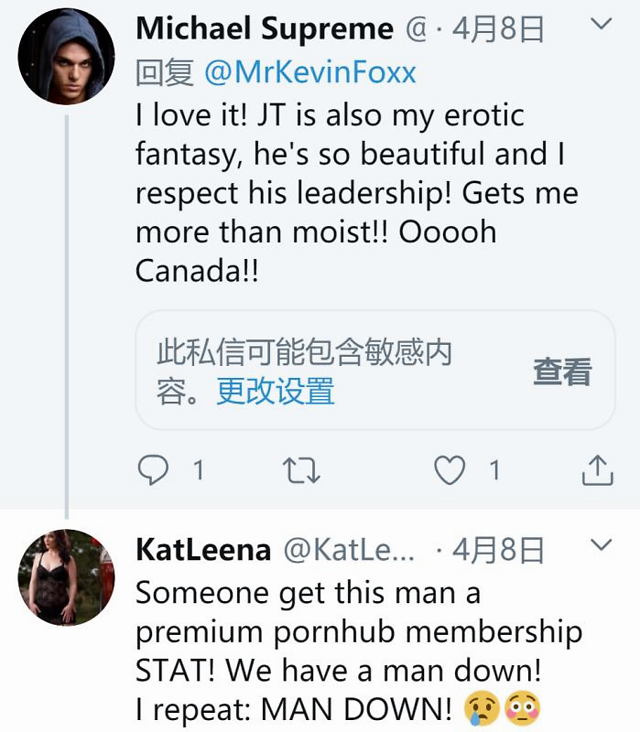The height and width of the screenshot is (732, 640).
Task: Reply to Michael Supreme's tweet
Action: [x=153, y=469]
